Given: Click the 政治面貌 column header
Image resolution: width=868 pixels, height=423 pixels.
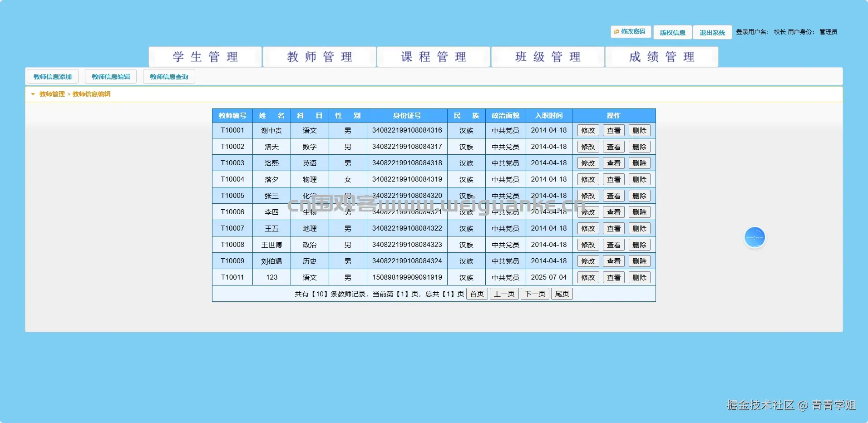Looking at the screenshot, I should [x=505, y=116].
